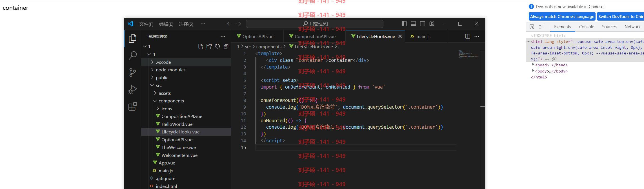Go back in editor navigation history
The image size is (644, 189).
tap(229, 24)
